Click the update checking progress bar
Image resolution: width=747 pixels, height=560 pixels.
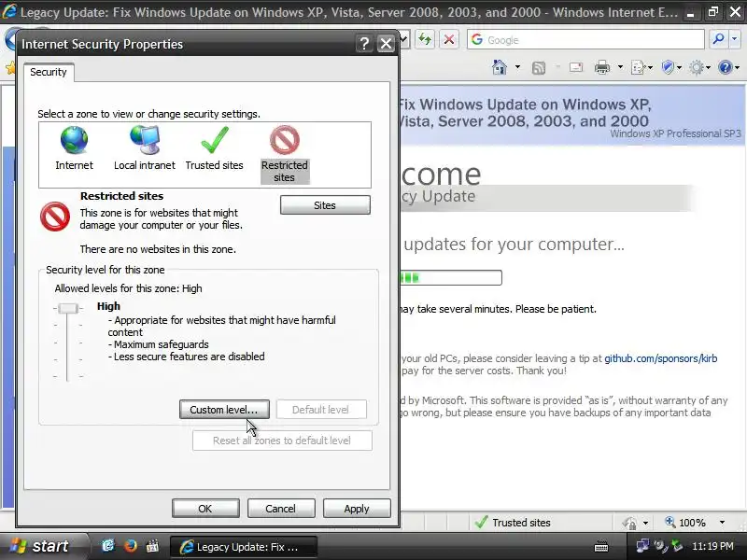(451, 277)
